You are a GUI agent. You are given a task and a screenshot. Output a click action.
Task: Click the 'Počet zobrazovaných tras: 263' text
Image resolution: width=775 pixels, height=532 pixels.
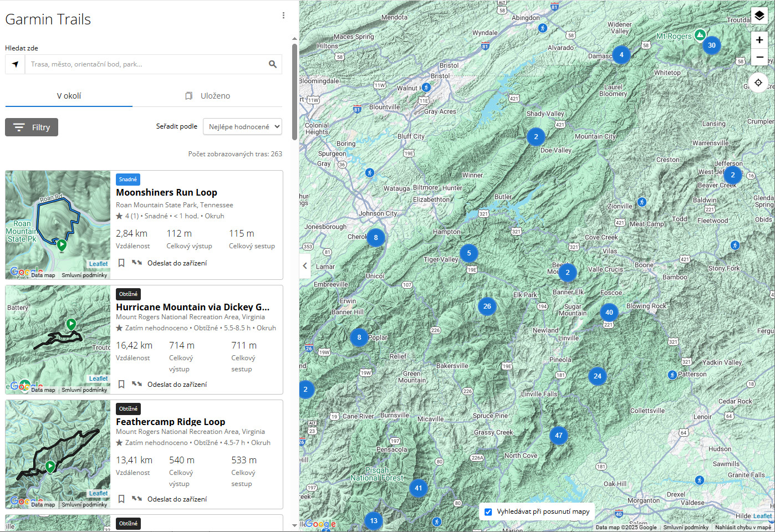(235, 154)
